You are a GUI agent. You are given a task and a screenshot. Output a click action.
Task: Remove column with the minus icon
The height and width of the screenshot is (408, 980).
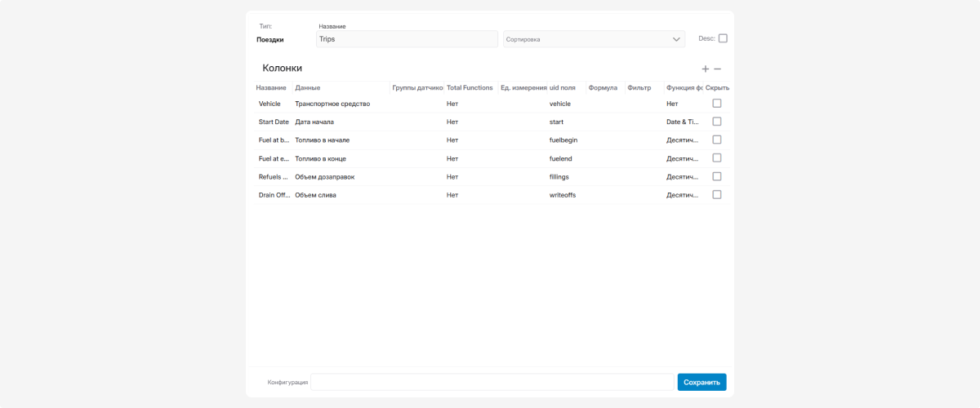(x=717, y=69)
